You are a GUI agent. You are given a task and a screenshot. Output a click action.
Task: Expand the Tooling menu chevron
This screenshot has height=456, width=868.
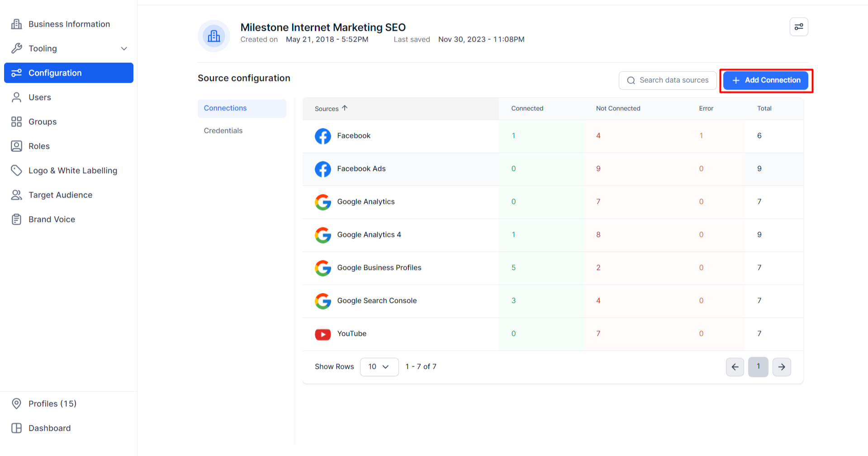[124, 48]
